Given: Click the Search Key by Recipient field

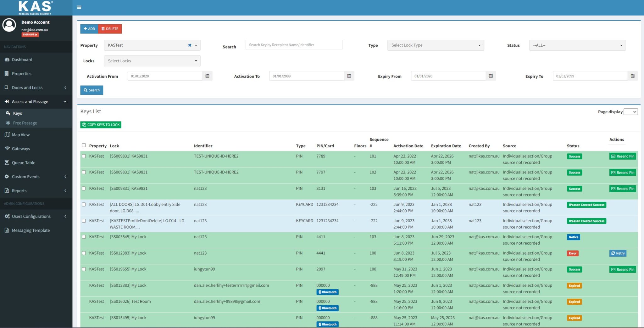Looking at the screenshot, I should click(x=294, y=45).
